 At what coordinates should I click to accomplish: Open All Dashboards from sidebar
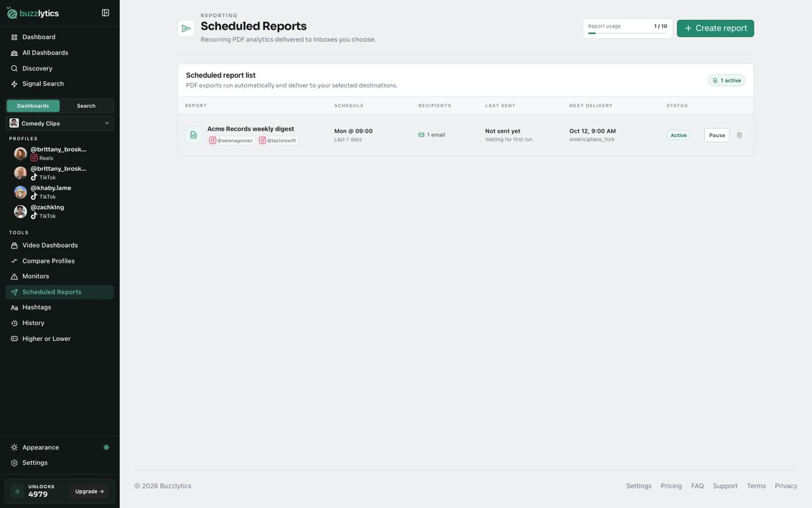click(60, 53)
